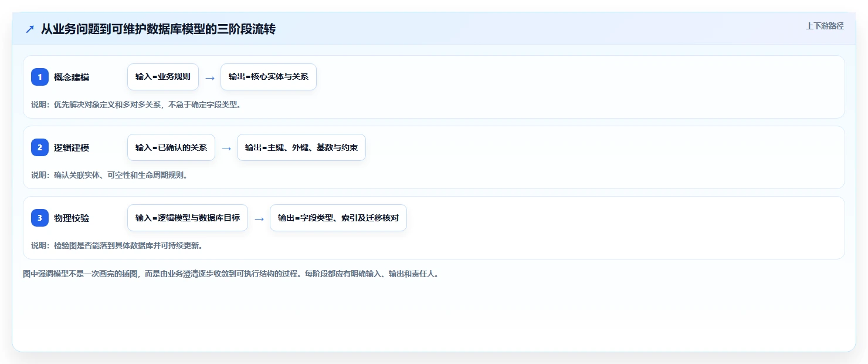
Task: Click the note 优先解决对象定义和多对多关系
Action: tap(136, 105)
